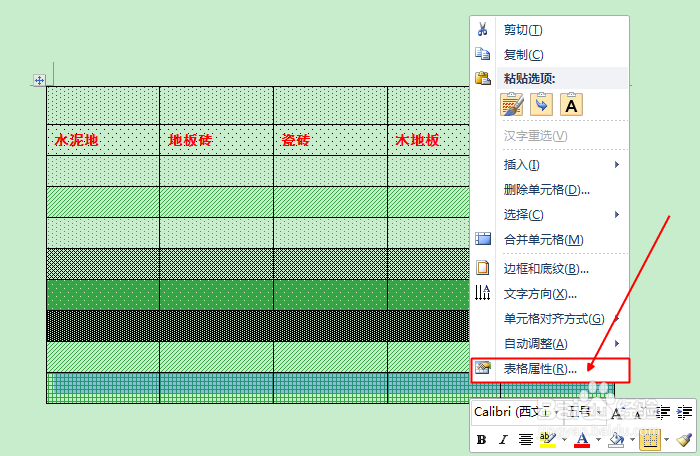Expand the 选择(C) submenu arrow

[x=617, y=214]
